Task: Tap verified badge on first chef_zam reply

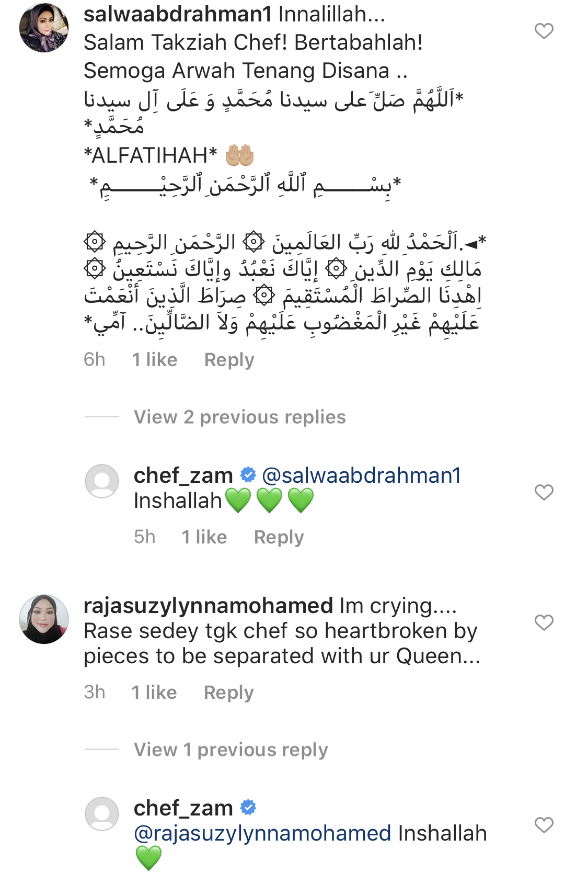Action: [x=248, y=475]
